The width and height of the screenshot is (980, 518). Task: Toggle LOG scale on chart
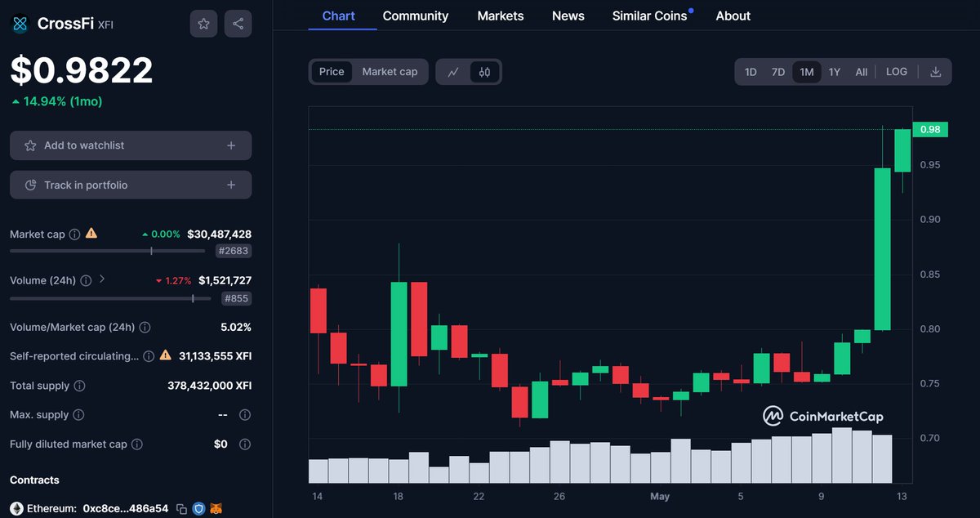point(897,72)
